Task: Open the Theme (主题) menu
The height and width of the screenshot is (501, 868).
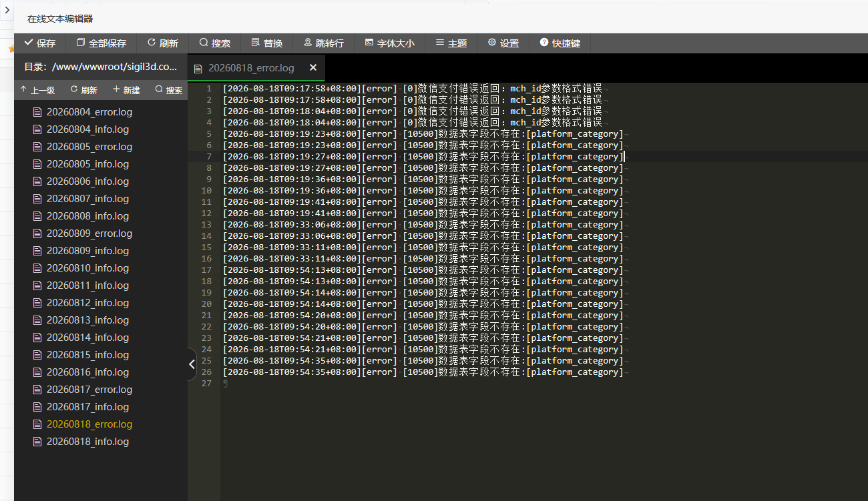Action: point(451,43)
